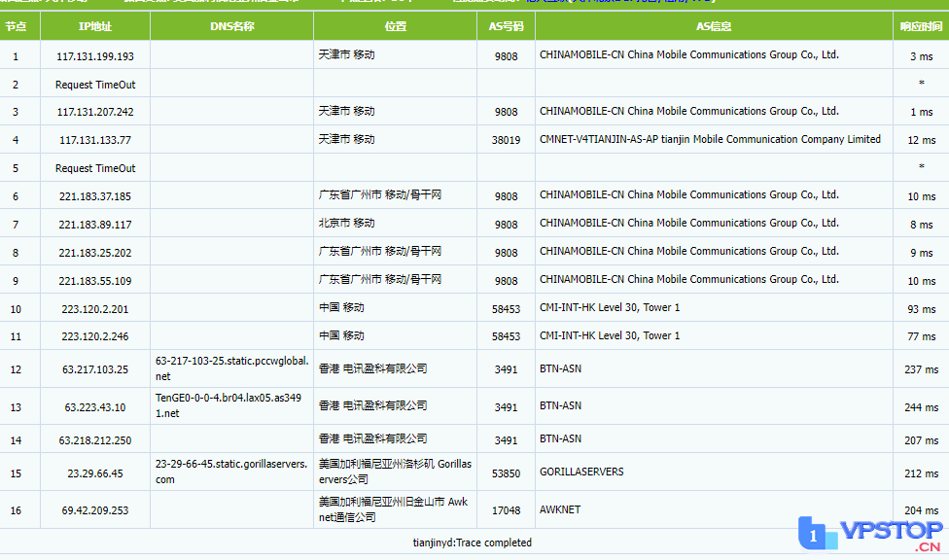The image size is (949, 560).
Task: Click response time 212 ms
Action: coord(921,473)
